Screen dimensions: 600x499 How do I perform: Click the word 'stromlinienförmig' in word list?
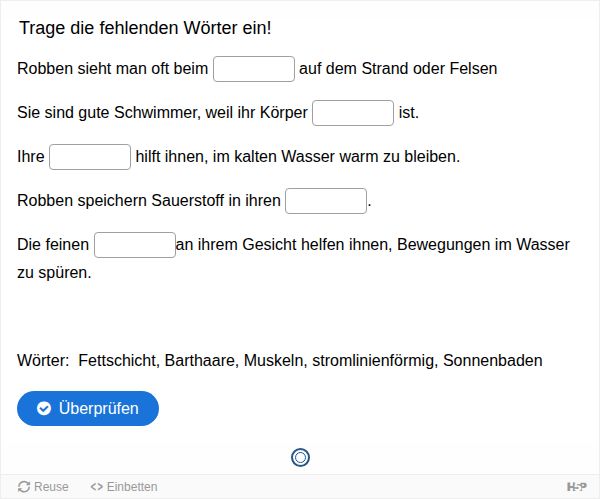tap(375, 360)
